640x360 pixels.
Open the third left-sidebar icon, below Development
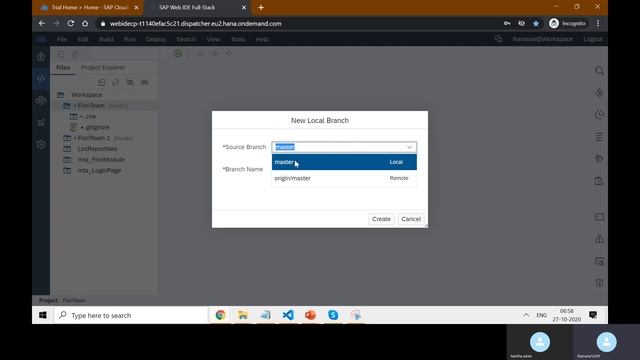pyautogui.click(x=41, y=100)
